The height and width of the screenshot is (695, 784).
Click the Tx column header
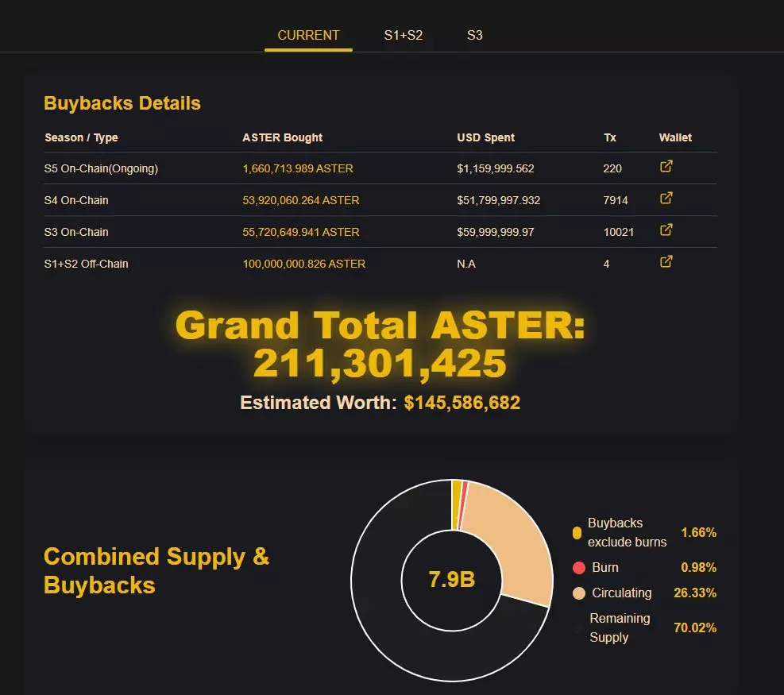[x=609, y=137]
